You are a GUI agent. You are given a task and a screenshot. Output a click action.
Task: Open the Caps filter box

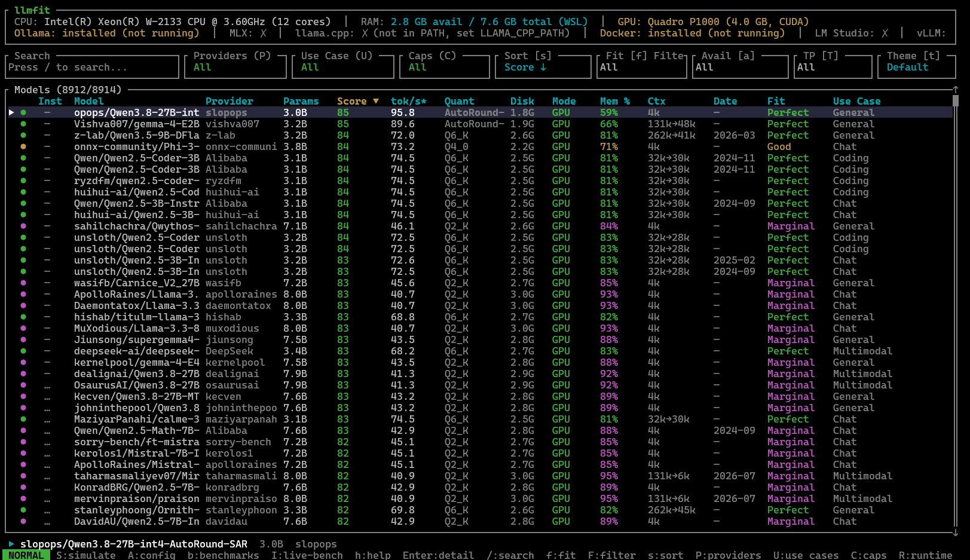[445, 67]
